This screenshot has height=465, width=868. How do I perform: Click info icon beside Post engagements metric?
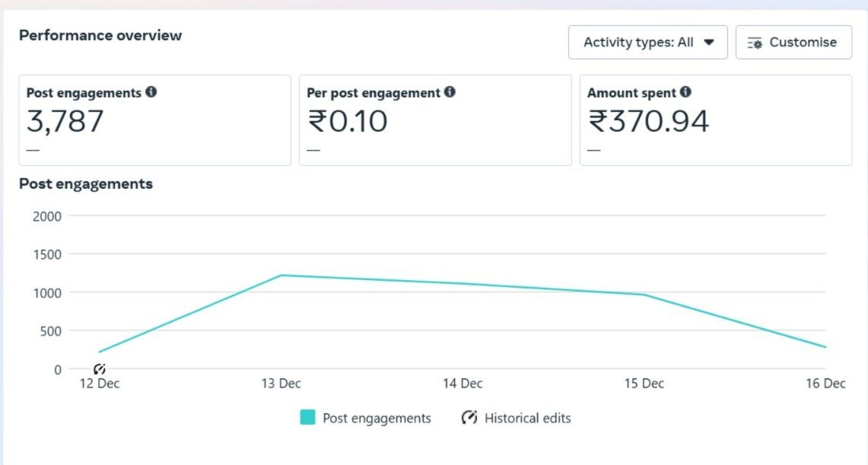click(151, 92)
